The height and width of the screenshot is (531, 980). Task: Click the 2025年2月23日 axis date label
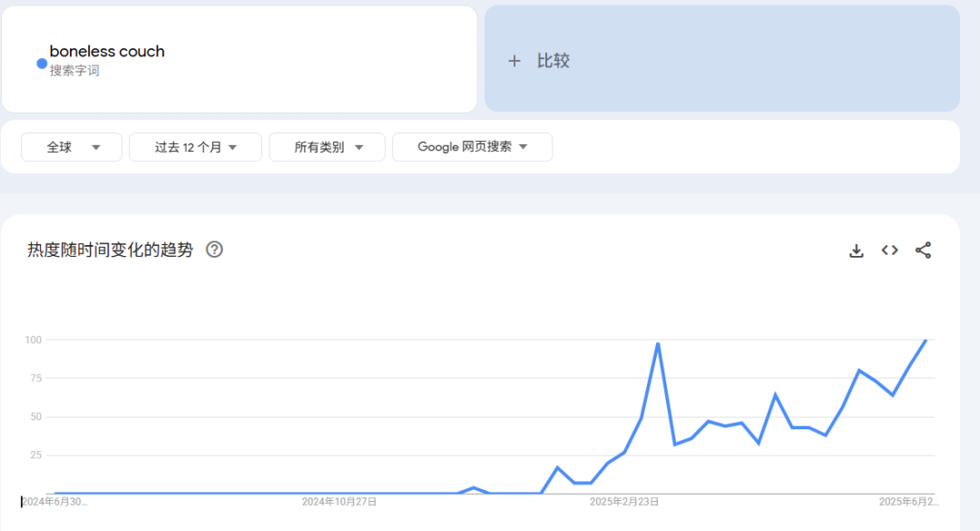[x=624, y=501]
